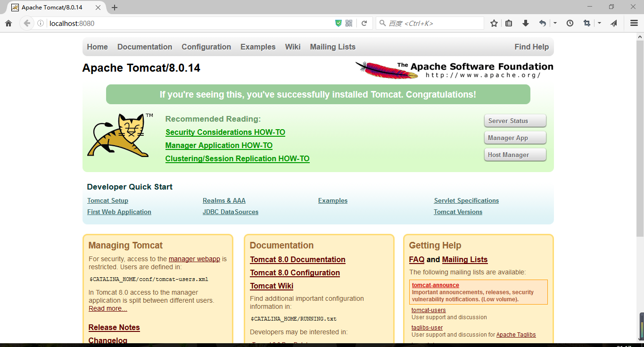
Task: Reload the current page
Action: 364,23
